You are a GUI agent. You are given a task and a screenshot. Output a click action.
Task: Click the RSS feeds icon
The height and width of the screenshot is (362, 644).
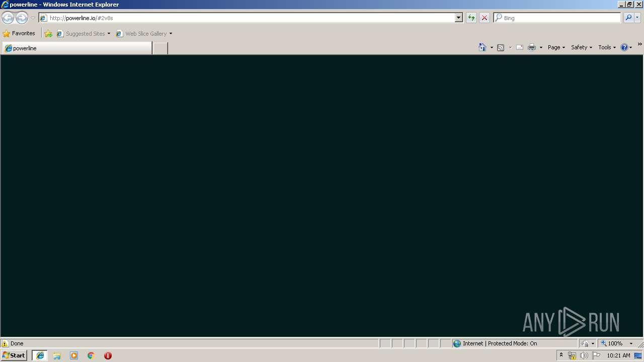501,47
